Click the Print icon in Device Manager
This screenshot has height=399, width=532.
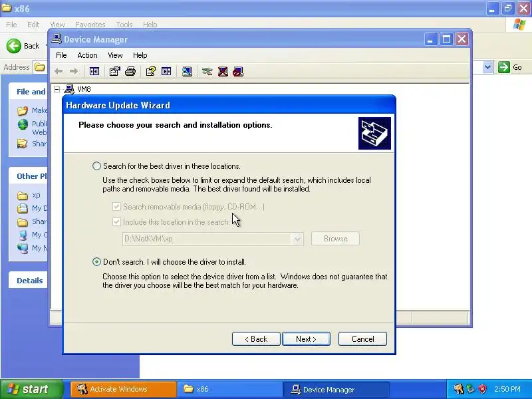pyautogui.click(x=130, y=71)
